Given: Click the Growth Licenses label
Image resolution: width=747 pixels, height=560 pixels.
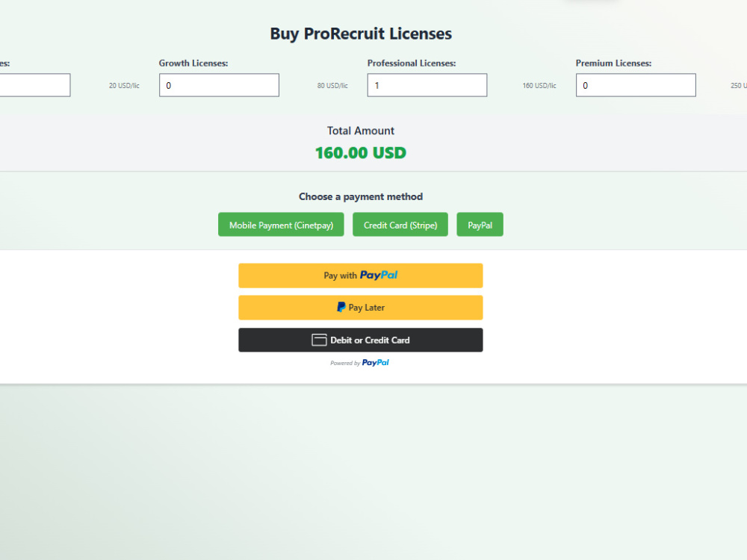Looking at the screenshot, I should coord(193,63).
